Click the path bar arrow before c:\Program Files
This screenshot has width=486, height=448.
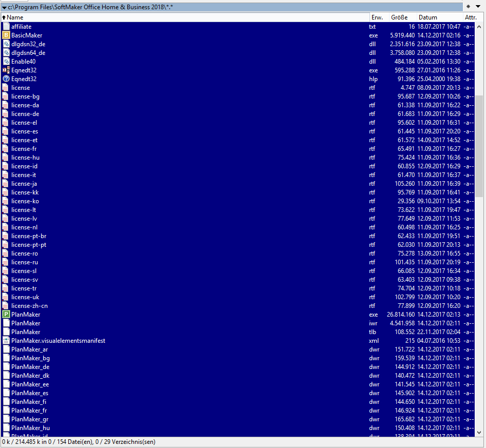click(x=4, y=7)
